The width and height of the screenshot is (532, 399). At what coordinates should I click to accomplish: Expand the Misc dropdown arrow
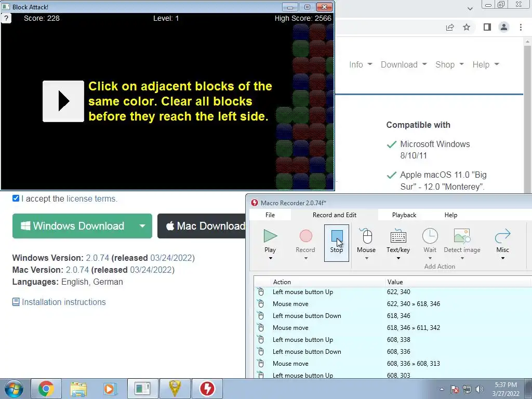503,259
